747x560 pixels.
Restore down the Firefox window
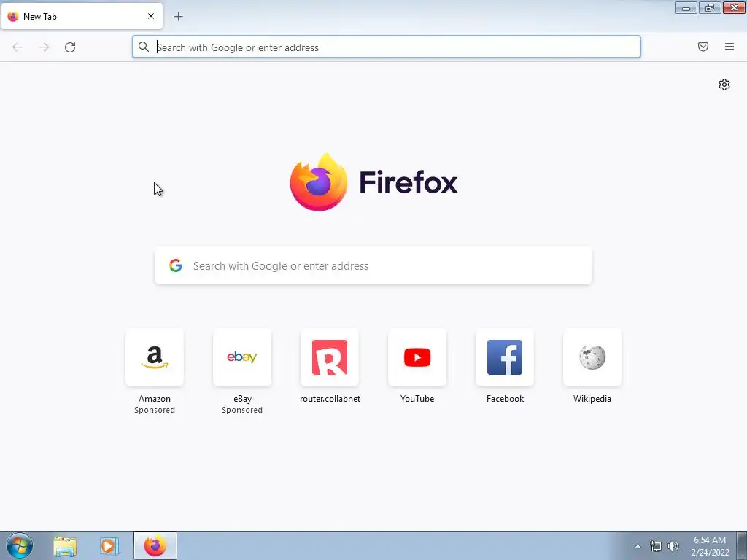(x=710, y=7)
